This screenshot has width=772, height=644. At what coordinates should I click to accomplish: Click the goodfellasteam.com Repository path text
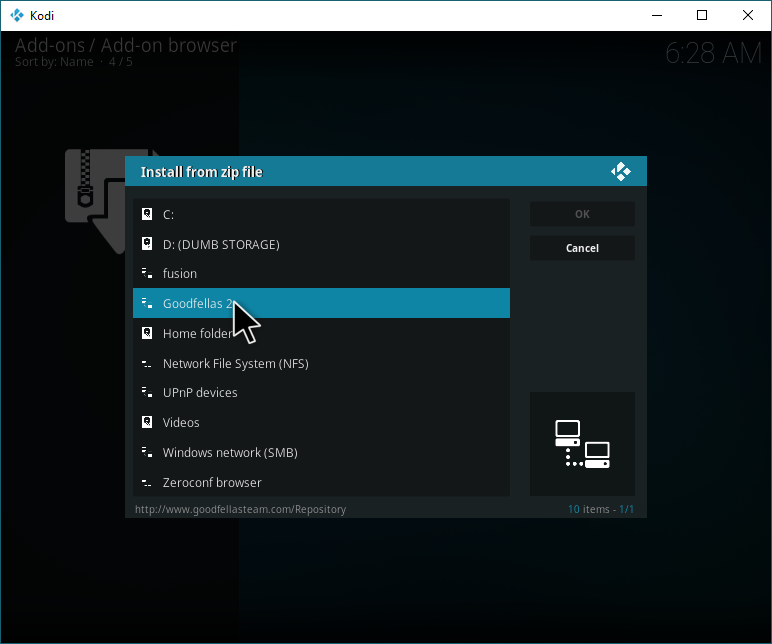[240, 509]
